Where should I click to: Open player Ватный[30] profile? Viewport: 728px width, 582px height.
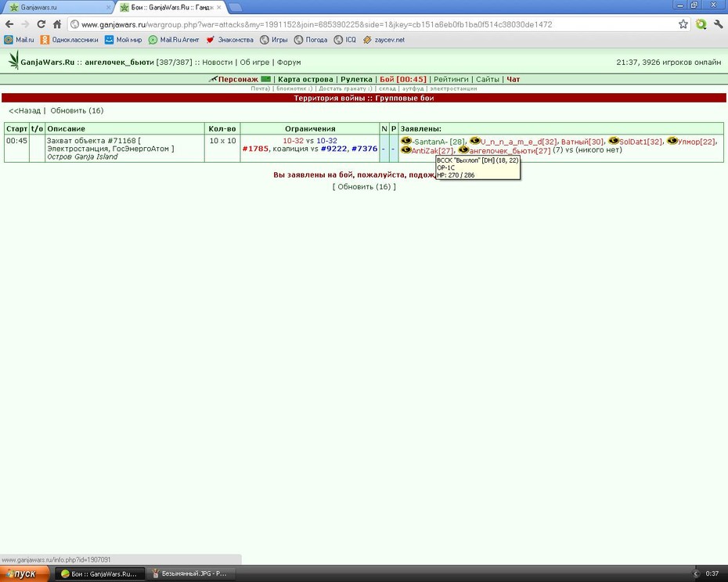coord(582,142)
